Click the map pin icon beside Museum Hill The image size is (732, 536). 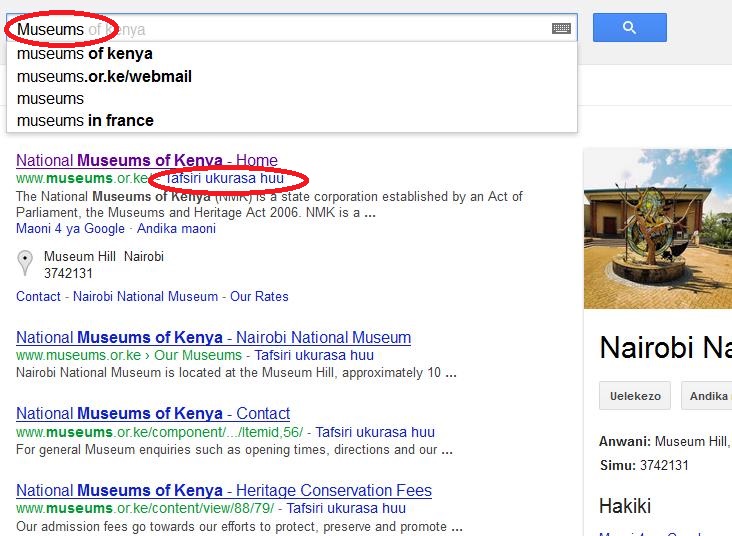(x=25, y=264)
